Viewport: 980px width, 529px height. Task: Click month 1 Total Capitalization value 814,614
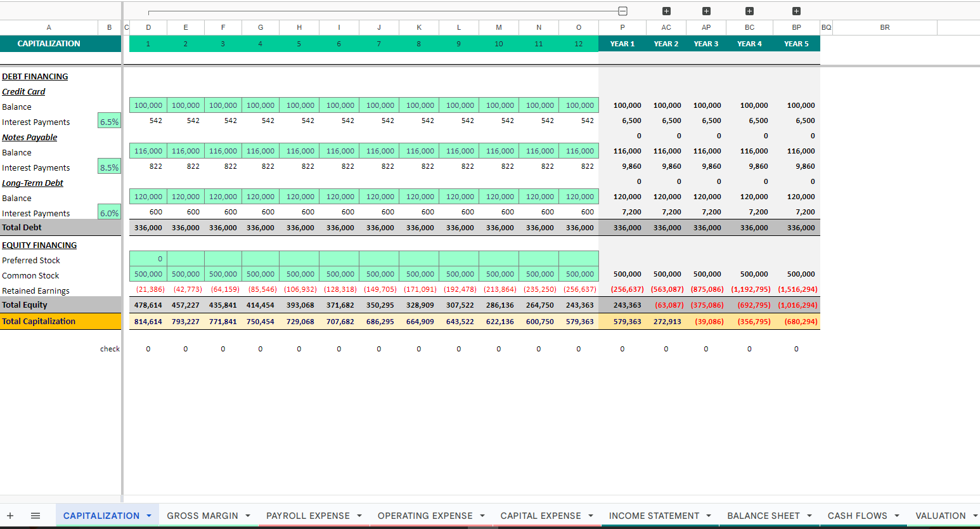[x=148, y=322]
